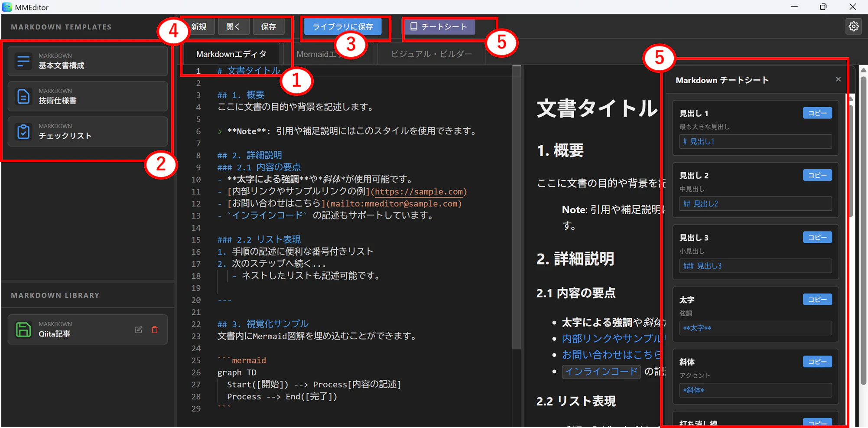The height and width of the screenshot is (428, 868).
Task: Click the '### 見出し3' code field
Action: coord(755,266)
